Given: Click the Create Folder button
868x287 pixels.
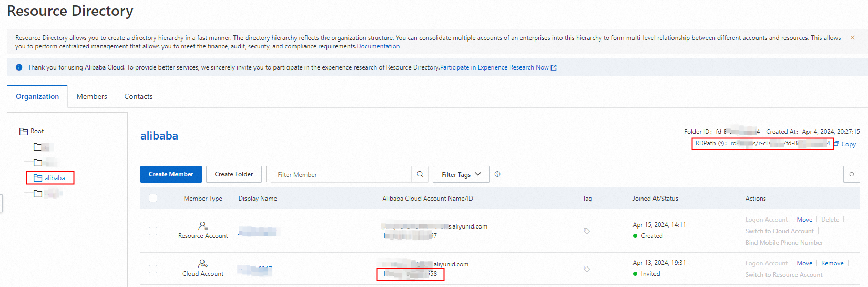Looking at the screenshot, I should click(234, 174).
